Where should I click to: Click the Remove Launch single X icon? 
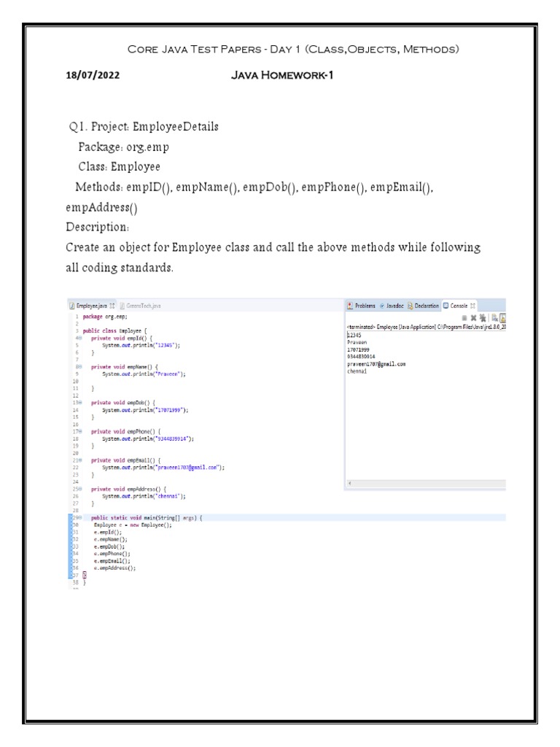(x=473, y=318)
